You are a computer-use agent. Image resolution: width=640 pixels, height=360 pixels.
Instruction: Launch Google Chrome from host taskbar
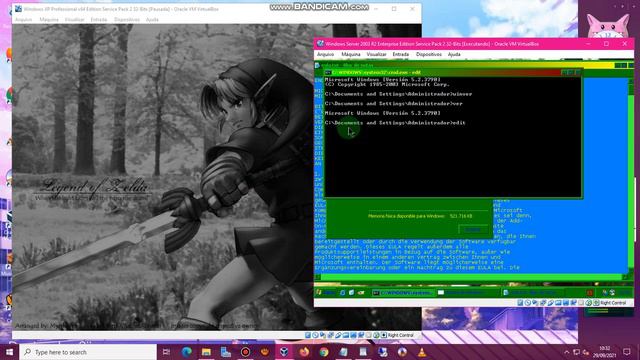tap(324, 352)
